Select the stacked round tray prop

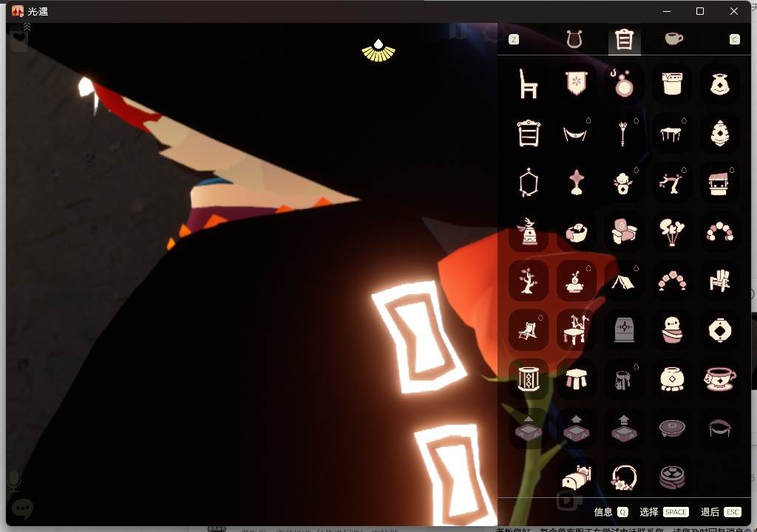671,478
